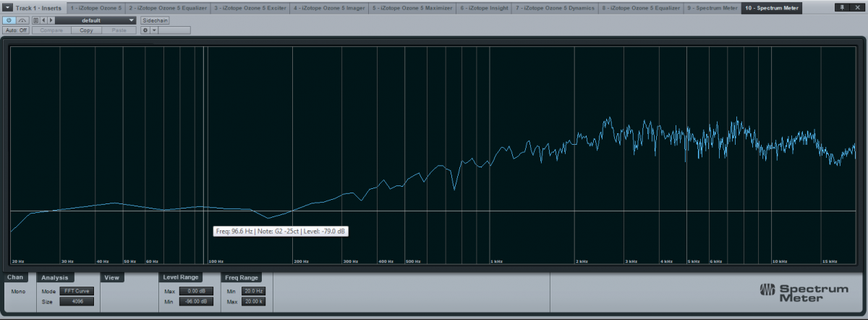Open the Track 1 Inserts menu arrow

[x=7, y=7]
